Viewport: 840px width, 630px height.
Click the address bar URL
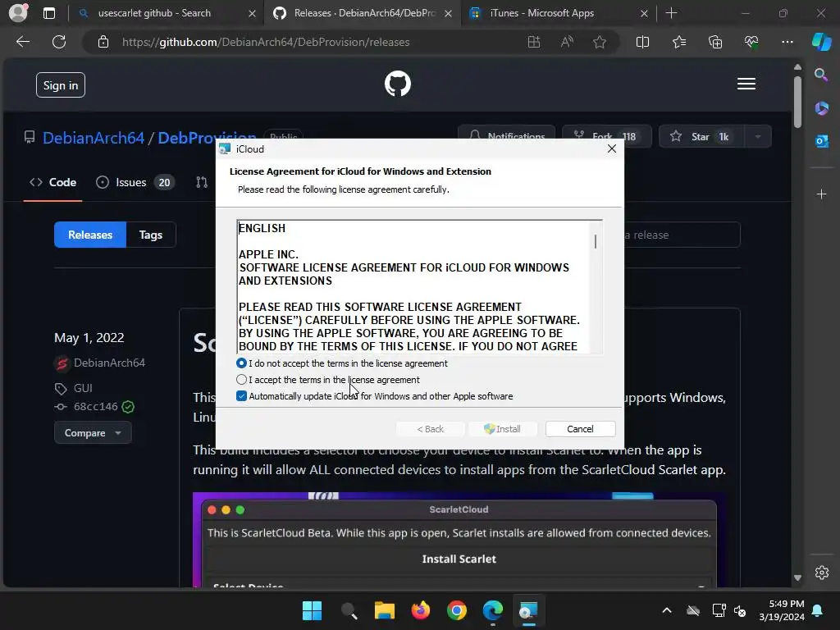coord(266,42)
